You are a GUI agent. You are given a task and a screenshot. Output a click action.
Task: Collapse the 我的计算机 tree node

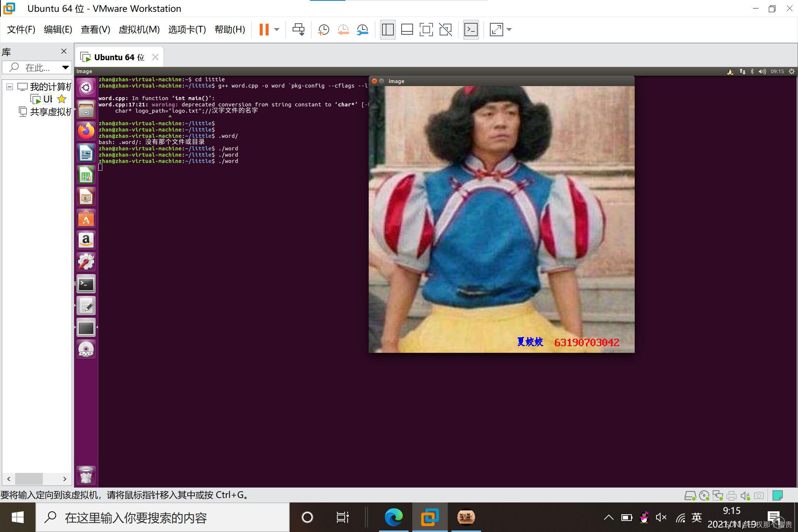[x=10, y=87]
